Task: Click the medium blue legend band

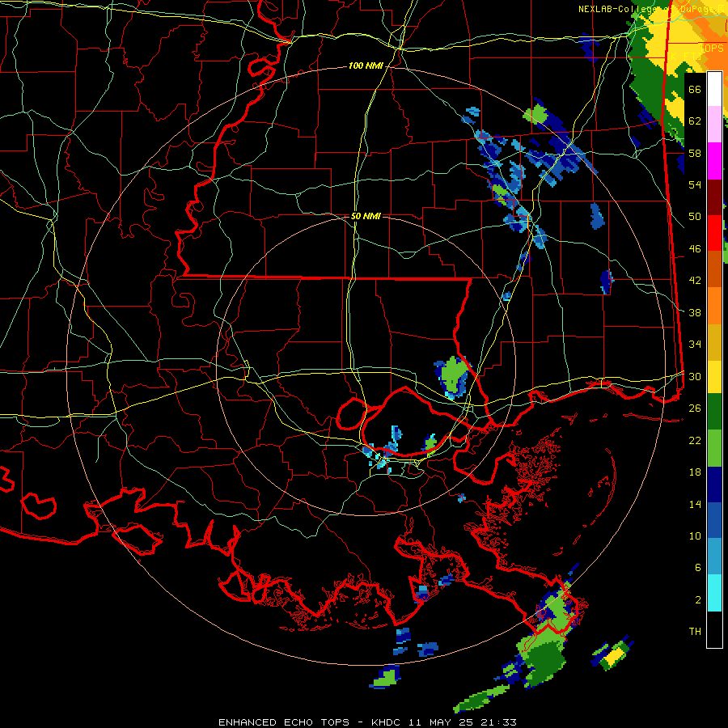Action: 714,520
